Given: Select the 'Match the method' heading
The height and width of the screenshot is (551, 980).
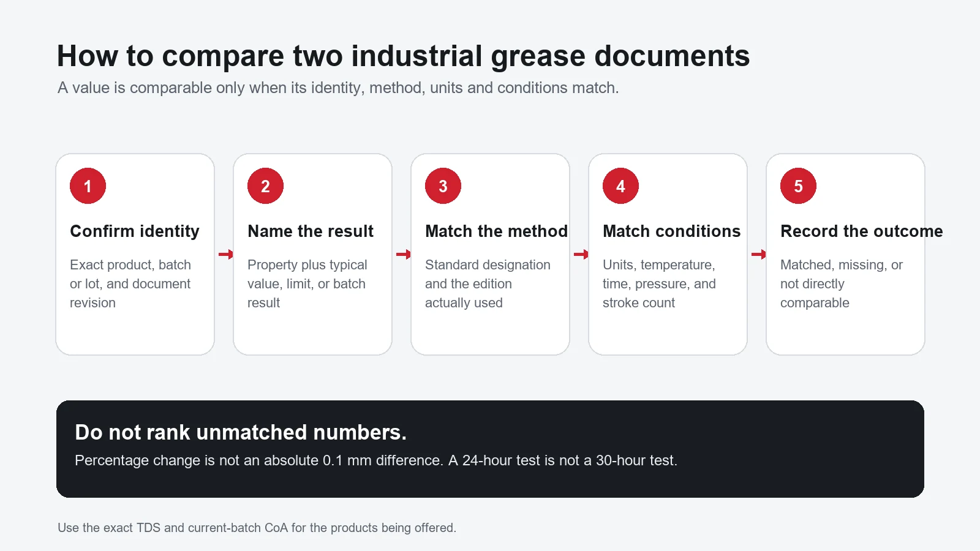Looking at the screenshot, I should pyautogui.click(x=497, y=231).
